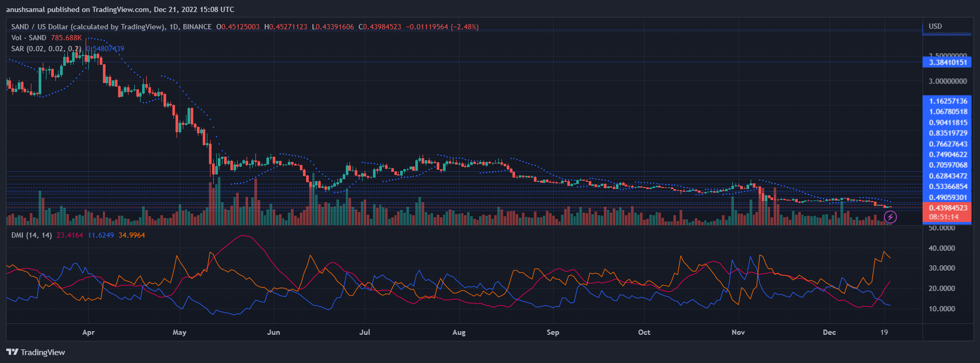
Task: Open the USD currency selector
Action: (x=935, y=26)
